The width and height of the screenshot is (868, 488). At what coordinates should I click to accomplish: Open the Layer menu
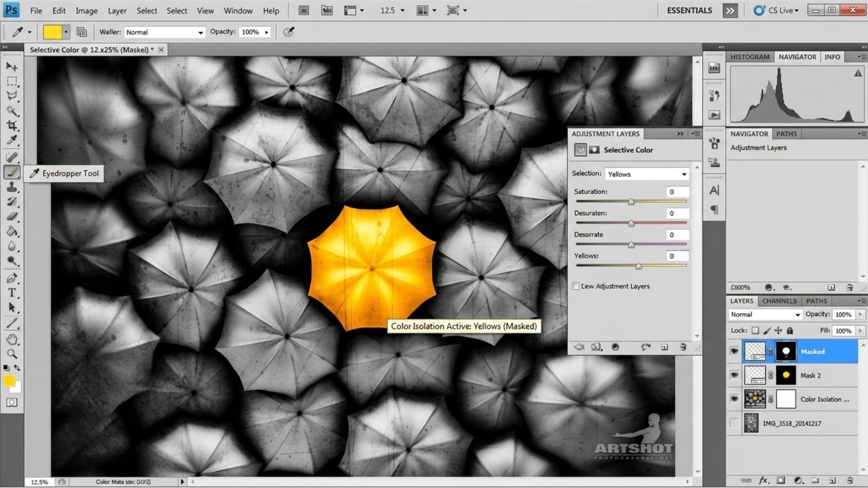[x=117, y=10]
